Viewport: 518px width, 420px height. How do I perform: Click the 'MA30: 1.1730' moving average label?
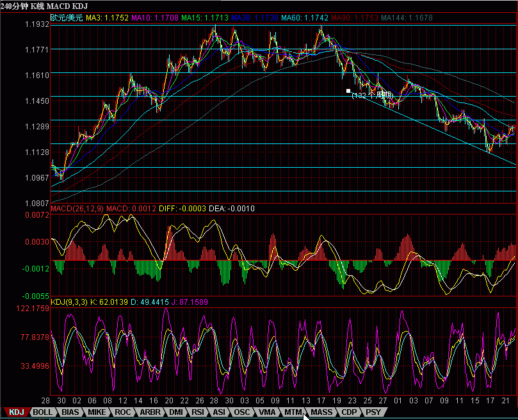point(255,18)
